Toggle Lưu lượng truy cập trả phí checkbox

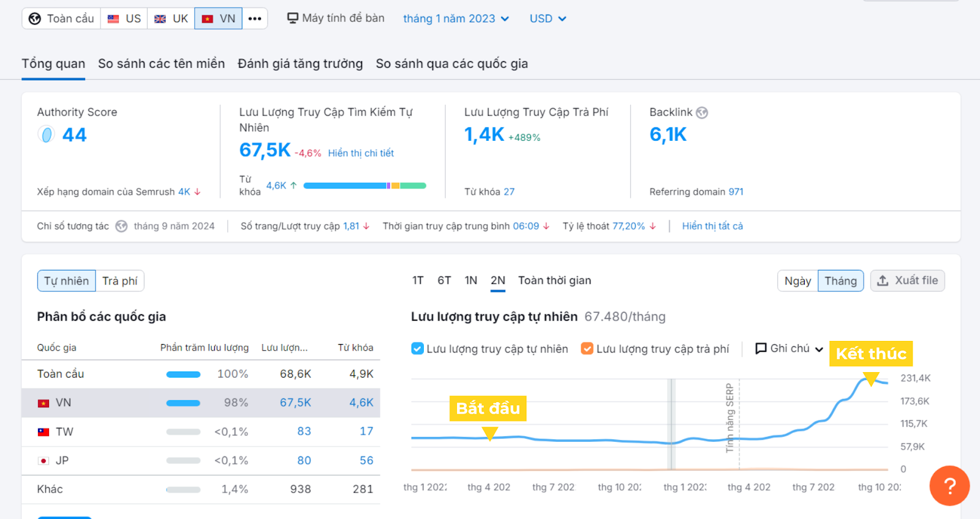587,348
